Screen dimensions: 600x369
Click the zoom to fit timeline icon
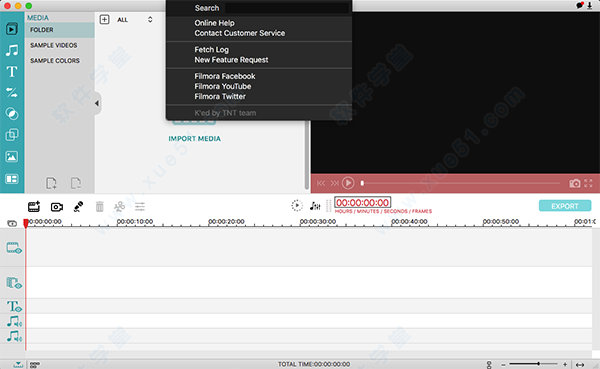pos(580,364)
